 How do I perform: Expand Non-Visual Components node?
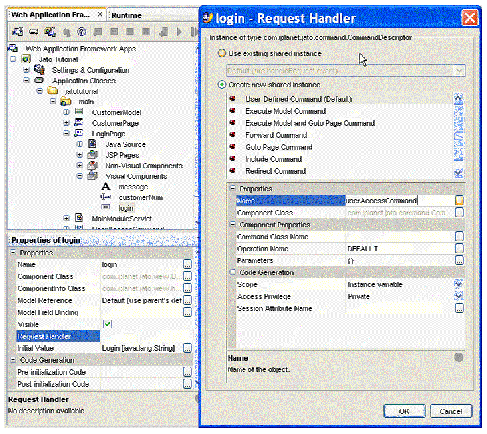pyautogui.click(x=80, y=165)
